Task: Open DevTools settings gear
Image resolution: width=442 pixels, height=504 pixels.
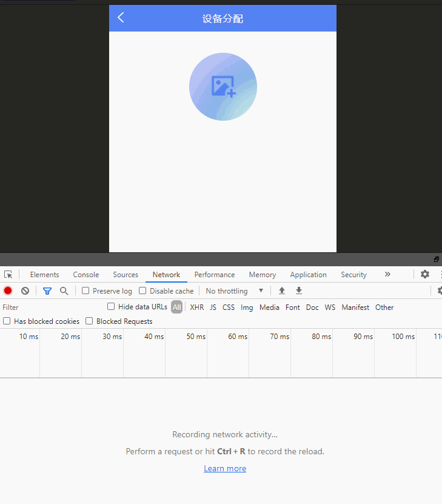Action: [x=425, y=274]
